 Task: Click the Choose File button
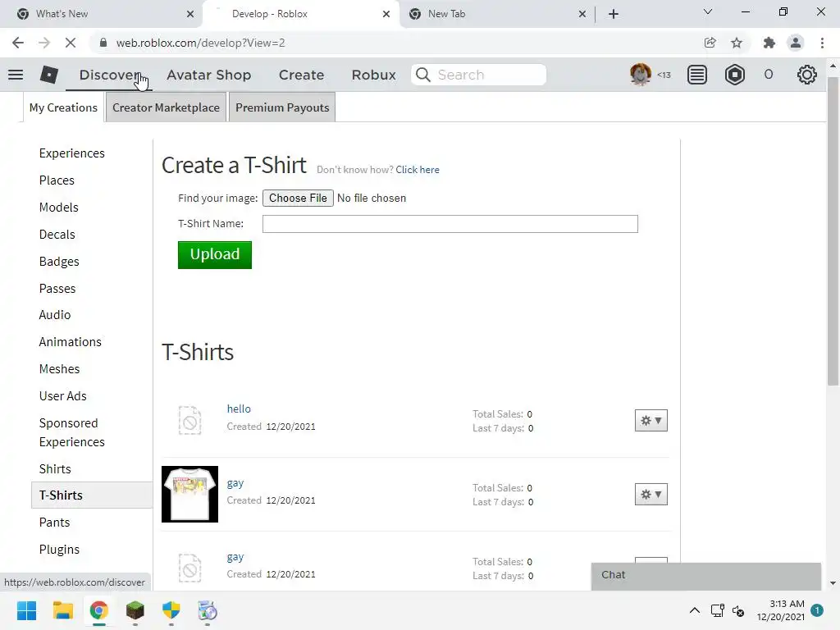(x=298, y=199)
